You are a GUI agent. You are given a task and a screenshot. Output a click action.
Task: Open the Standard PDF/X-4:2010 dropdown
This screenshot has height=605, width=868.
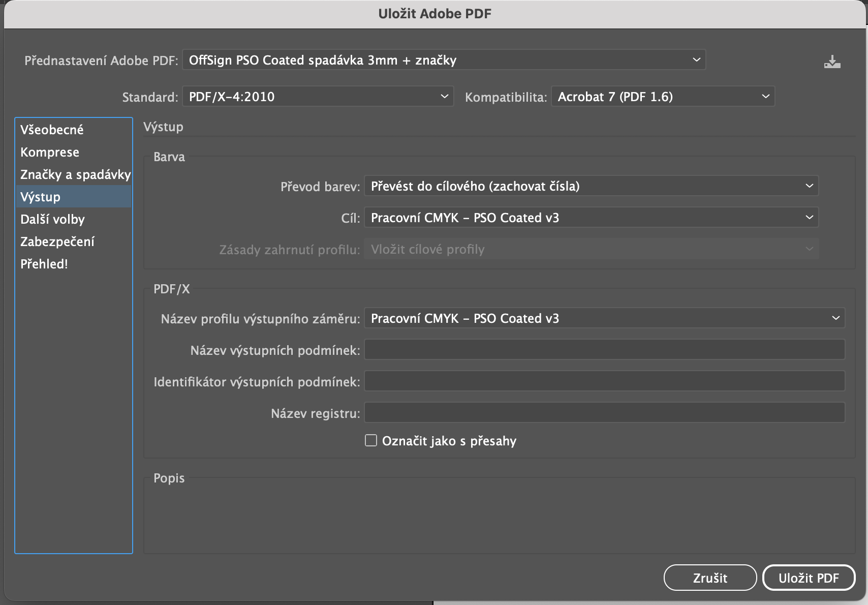pyautogui.click(x=318, y=97)
